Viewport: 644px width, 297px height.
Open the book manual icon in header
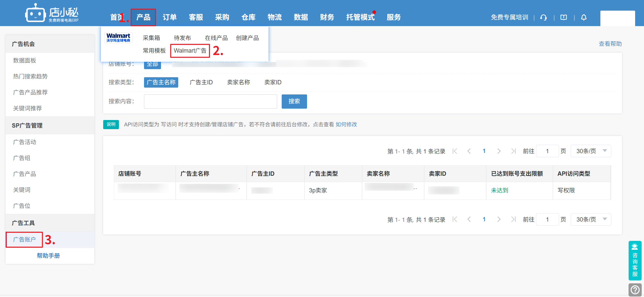pyautogui.click(x=564, y=17)
